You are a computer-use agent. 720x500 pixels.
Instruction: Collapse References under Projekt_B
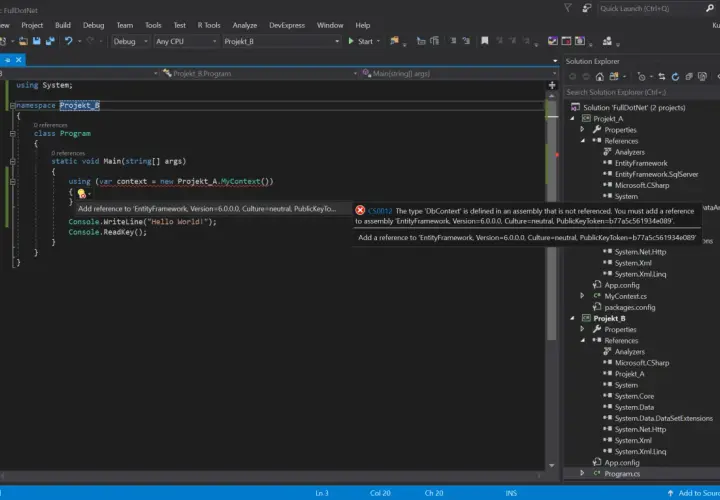click(583, 340)
